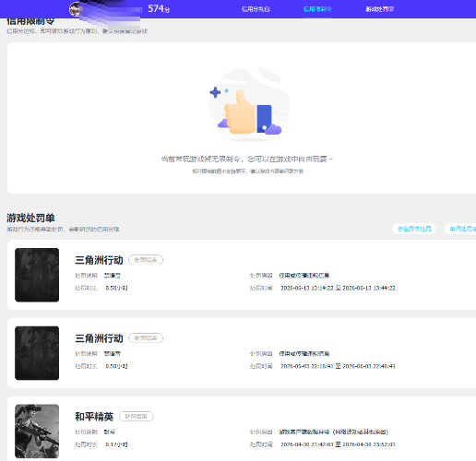476x461 pixels.
Task: Open the 三角洲行动 cover image dated 05-03
Action: [x=37, y=353]
